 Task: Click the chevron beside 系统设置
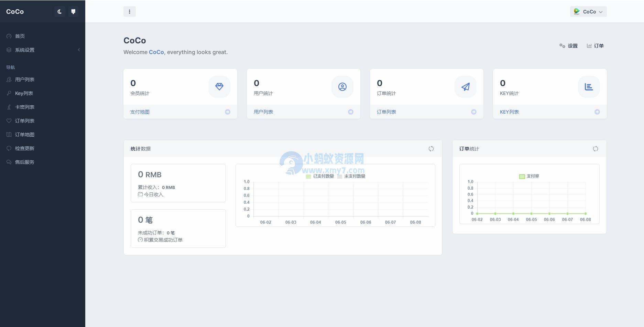pos(79,50)
